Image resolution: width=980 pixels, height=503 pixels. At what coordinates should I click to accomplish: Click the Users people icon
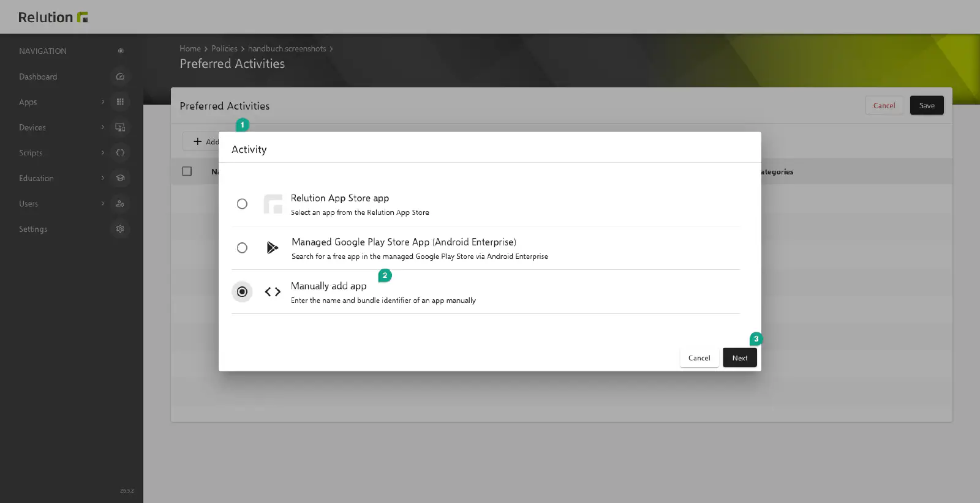coord(120,203)
